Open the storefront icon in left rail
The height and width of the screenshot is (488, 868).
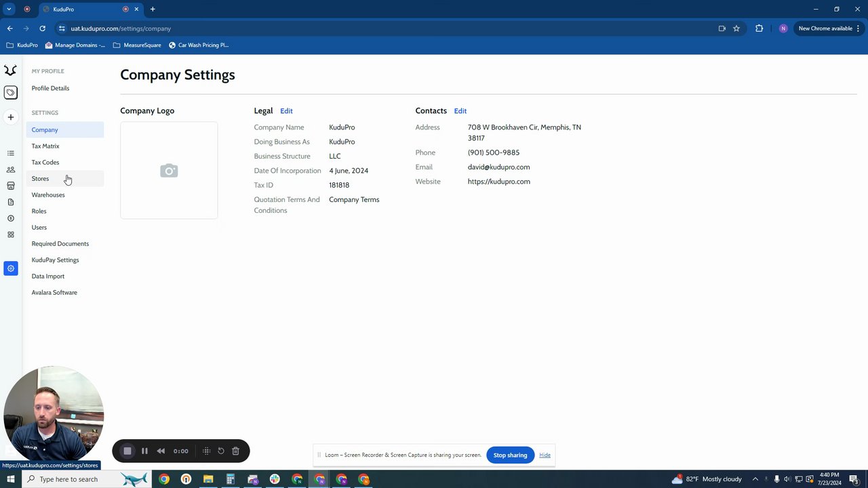pos(10,186)
